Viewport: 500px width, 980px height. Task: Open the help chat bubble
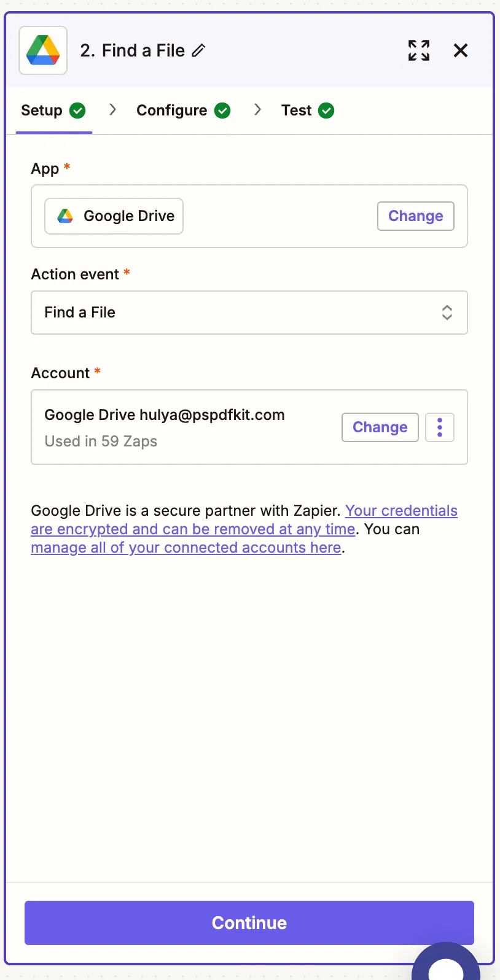coord(447,964)
